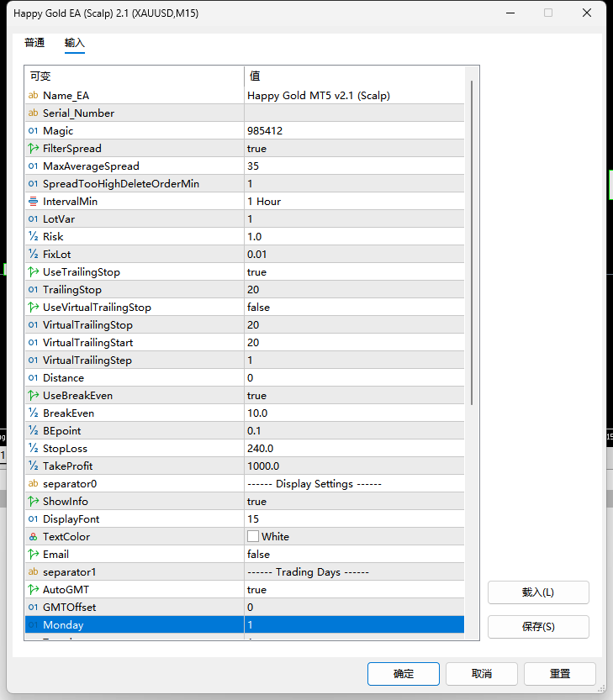Toggle the AutoGMT true value
The width and height of the screenshot is (613, 700).
[x=354, y=589]
